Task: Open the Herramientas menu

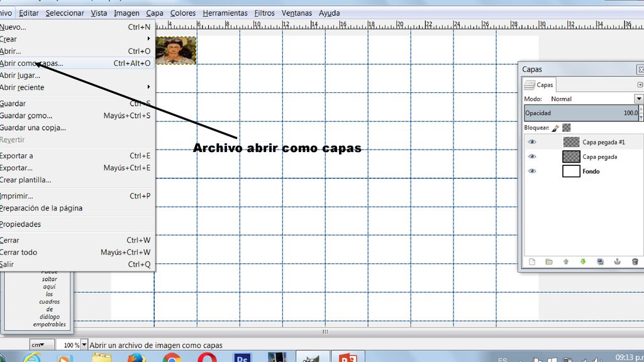Action: pos(225,13)
